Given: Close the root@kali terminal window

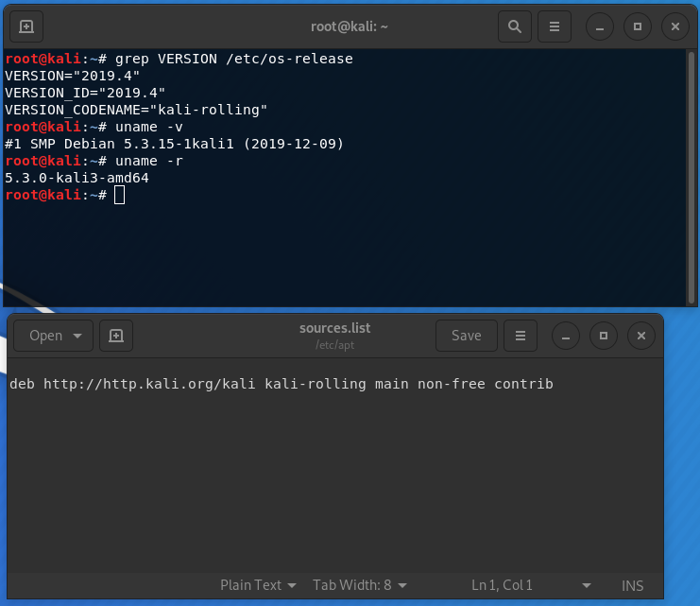Looking at the screenshot, I should tap(674, 26).
